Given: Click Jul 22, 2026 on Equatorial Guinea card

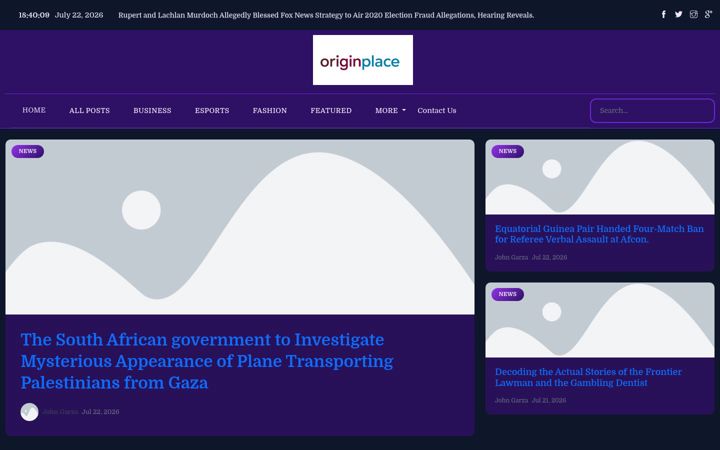Looking at the screenshot, I should (x=549, y=257).
